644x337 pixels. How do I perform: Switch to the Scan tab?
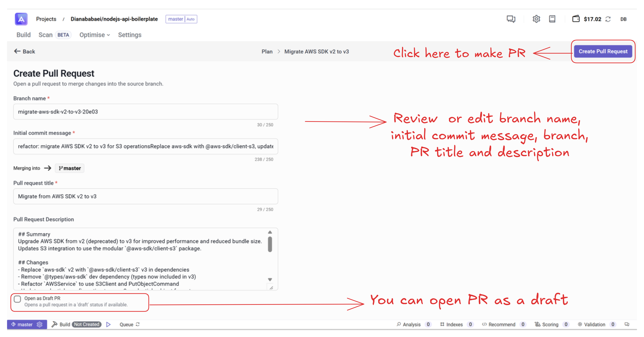46,35
